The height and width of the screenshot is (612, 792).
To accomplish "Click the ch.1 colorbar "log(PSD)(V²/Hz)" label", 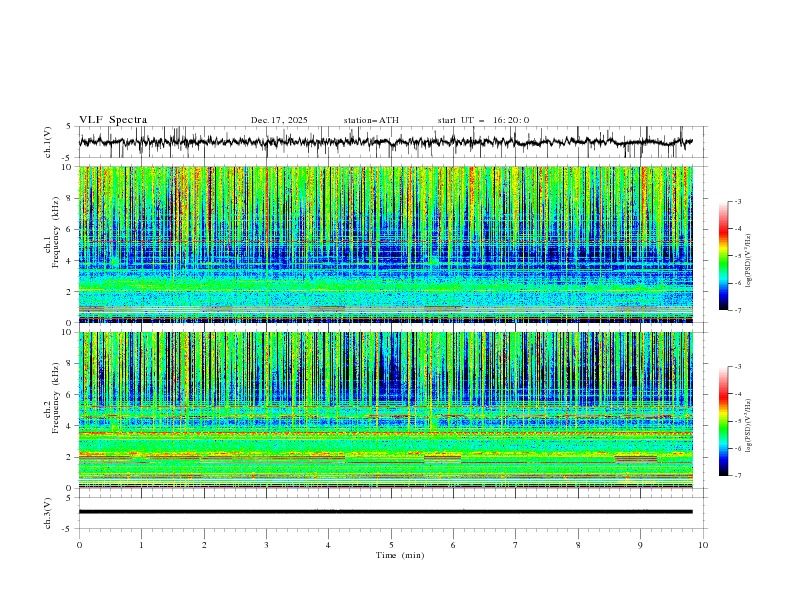I will point(749,261).
